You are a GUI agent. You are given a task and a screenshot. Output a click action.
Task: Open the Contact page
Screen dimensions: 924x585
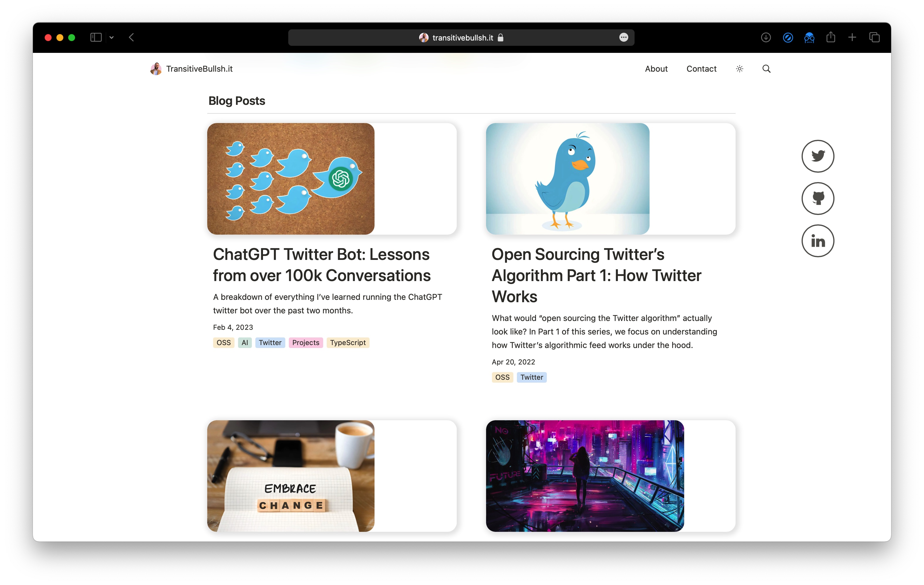tap(701, 69)
